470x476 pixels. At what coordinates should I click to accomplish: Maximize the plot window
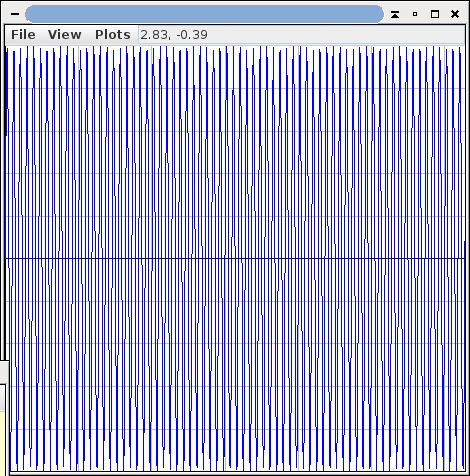point(435,14)
